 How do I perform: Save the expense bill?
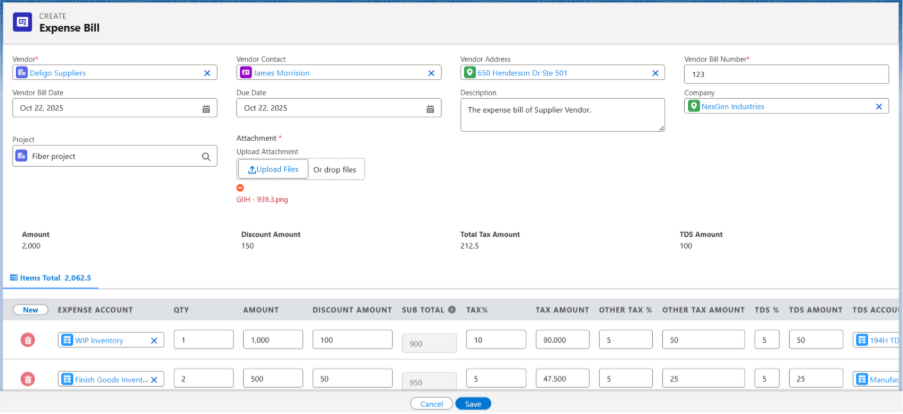click(472, 404)
